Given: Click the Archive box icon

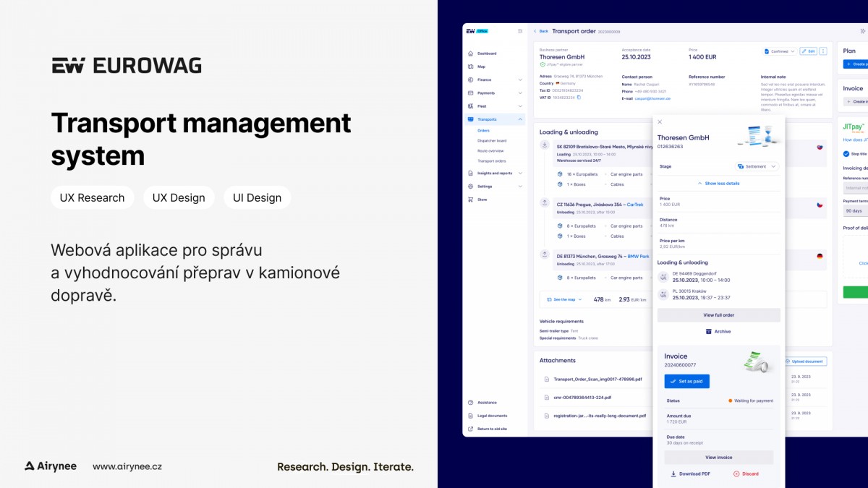Looking at the screenshot, I should [709, 332].
